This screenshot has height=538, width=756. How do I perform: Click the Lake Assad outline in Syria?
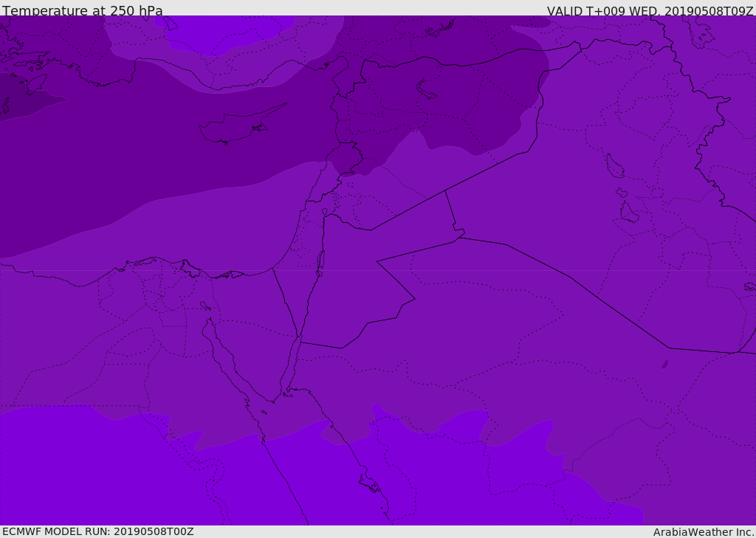(427, 89)
